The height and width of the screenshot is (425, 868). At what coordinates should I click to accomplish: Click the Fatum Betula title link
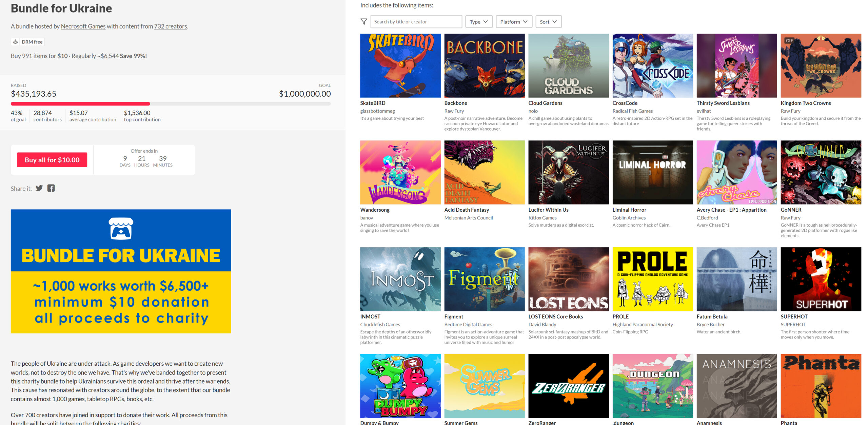tap(712, 316)
